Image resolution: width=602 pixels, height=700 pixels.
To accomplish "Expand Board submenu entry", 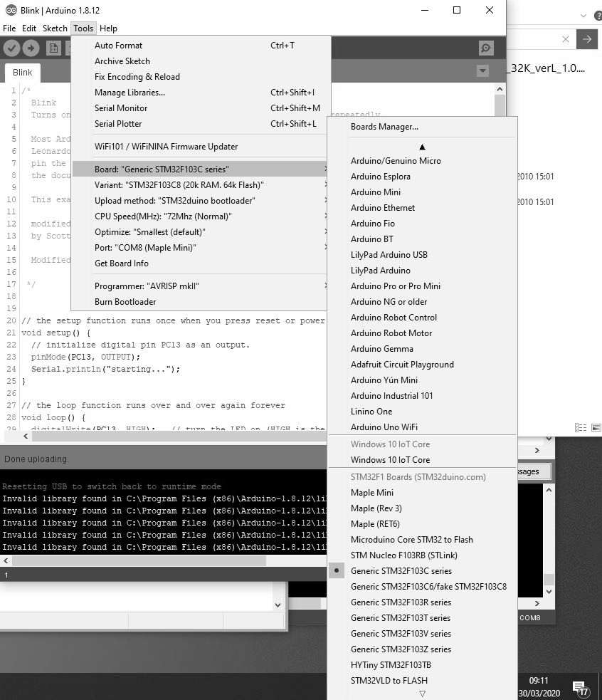I will pos(199,169).
